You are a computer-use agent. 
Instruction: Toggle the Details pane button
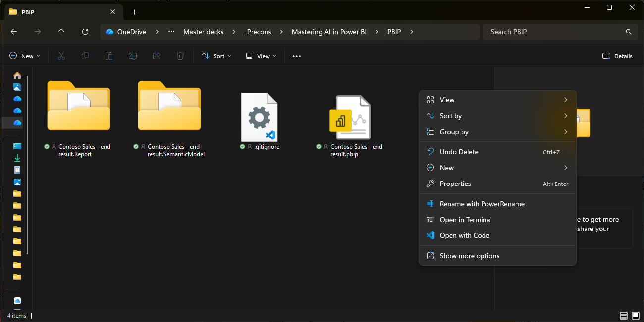click(x=617, y=56)
